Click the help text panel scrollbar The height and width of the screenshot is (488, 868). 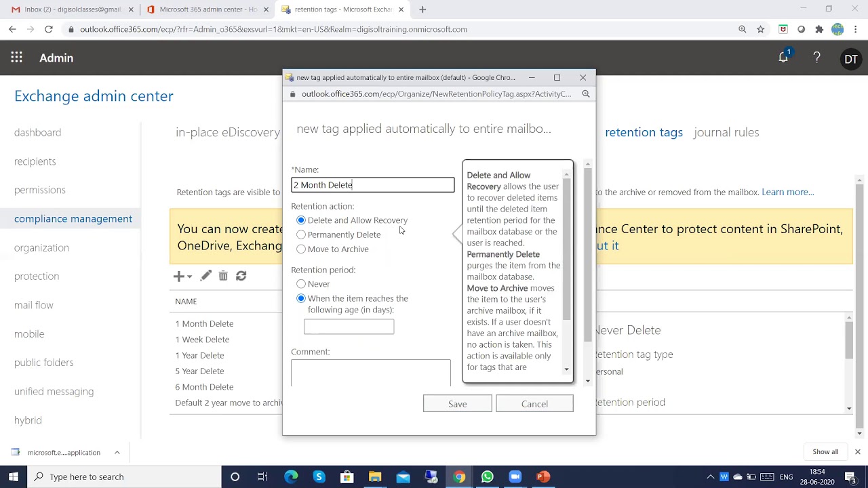coord(567,251)
